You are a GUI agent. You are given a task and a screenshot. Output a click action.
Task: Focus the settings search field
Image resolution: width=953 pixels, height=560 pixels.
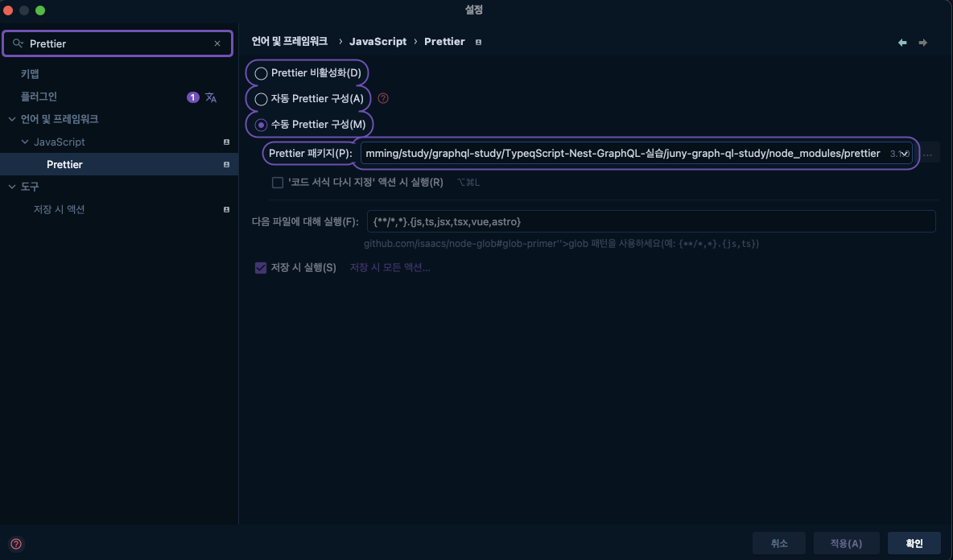[x=118, y=43]
